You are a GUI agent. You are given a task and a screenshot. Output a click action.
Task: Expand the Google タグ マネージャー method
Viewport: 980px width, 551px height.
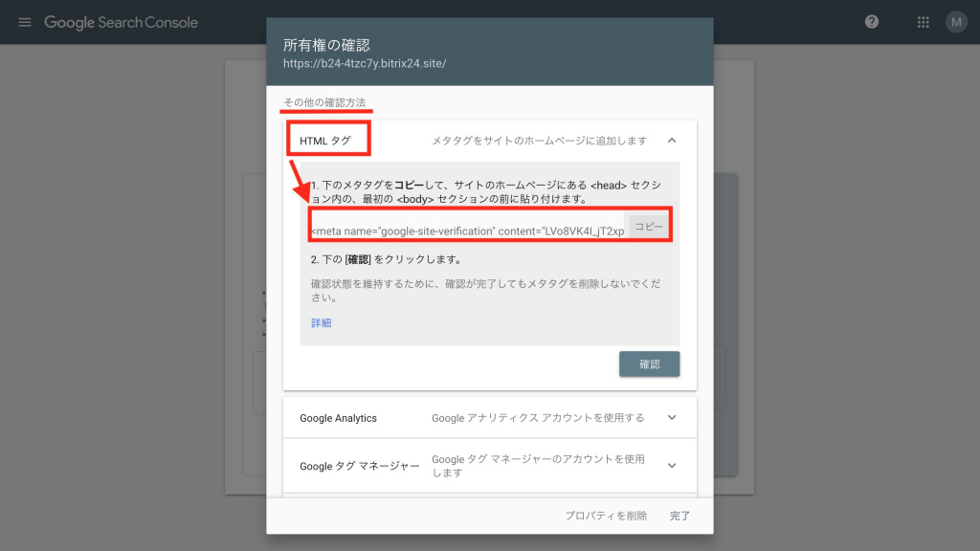pos(672,466)
